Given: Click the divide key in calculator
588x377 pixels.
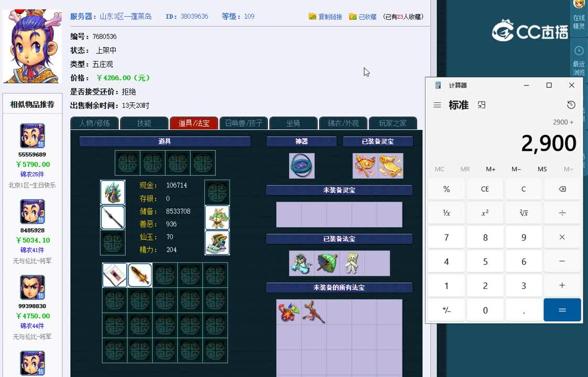Looking at the screenshot, I should pos(562,213).
